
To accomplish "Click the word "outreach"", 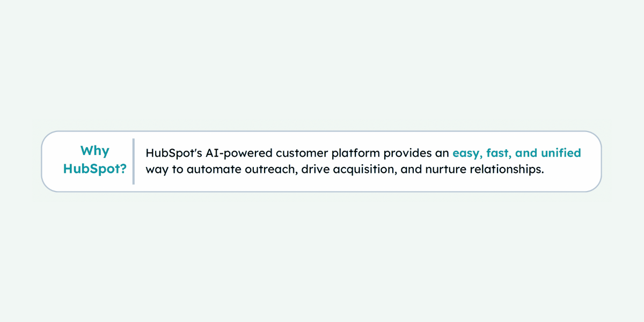I will pos(265,170).
